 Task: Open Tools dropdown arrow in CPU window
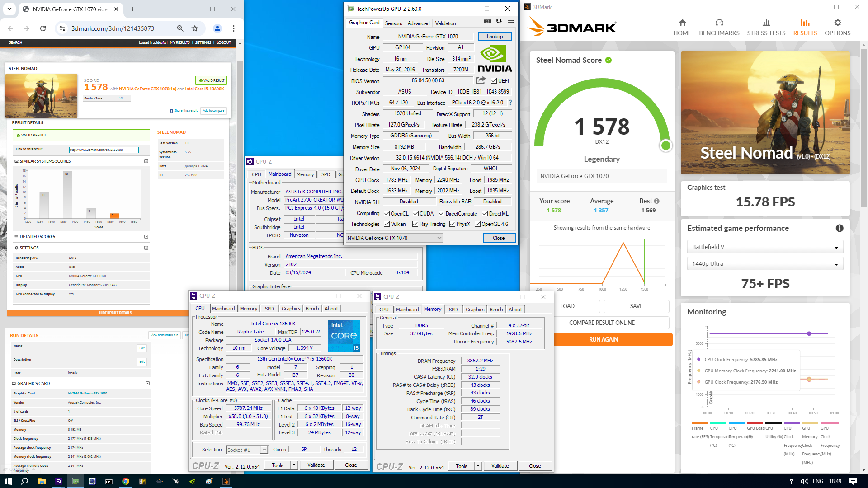pyautogui.click(x=294, y=465)
